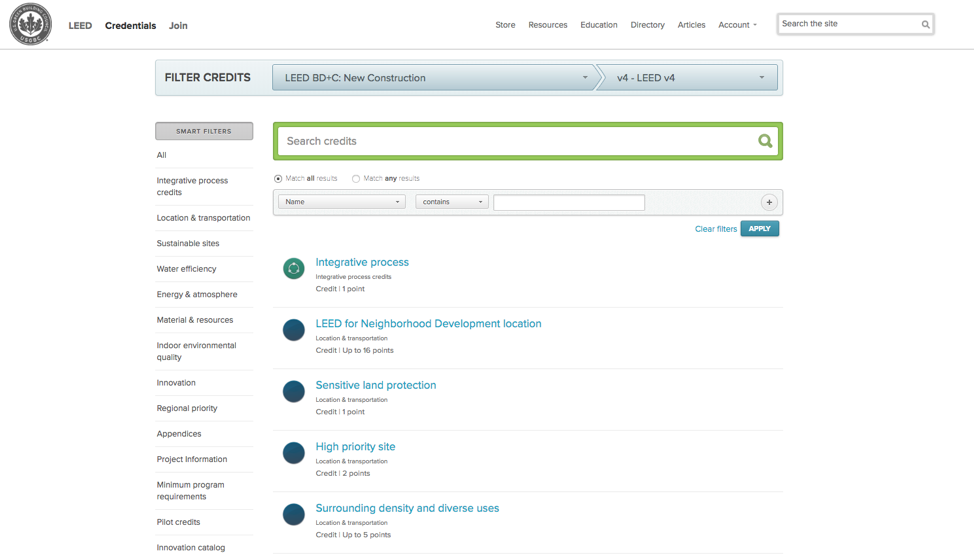Click the Search credits input field

[x=519, y=141]
